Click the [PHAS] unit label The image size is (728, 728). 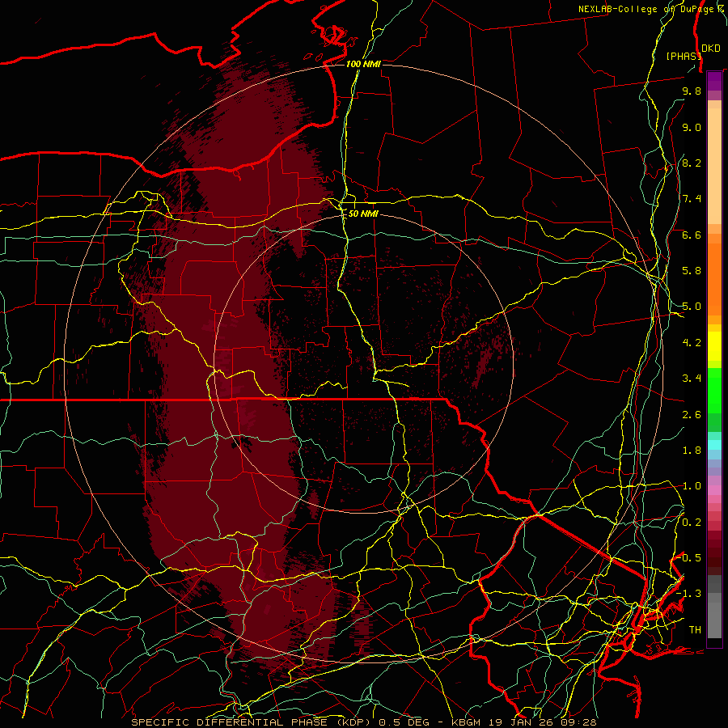(x=684, y=56)
